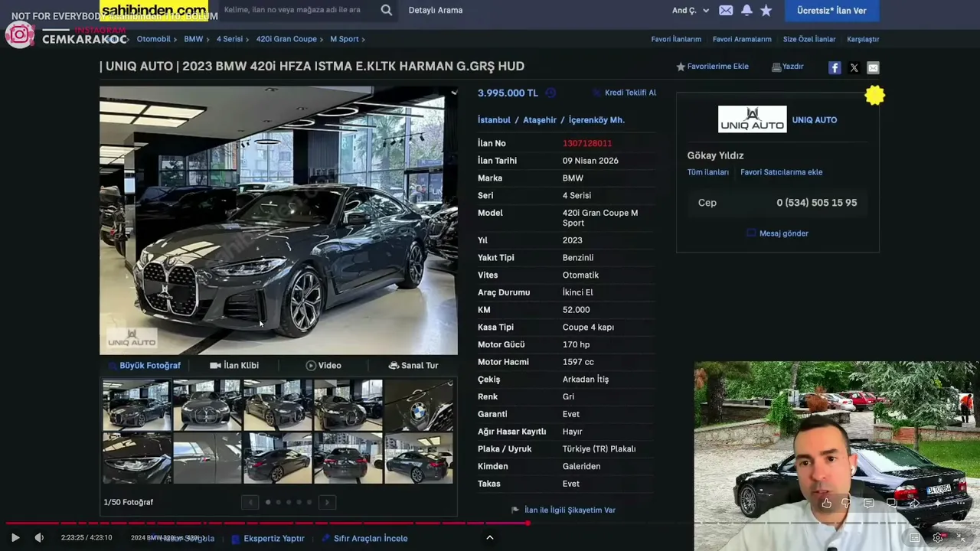Image resolution: width=980 pixels, height=551 pixels.
Task: Go to the previous thumbnail page arrow
Action: [250, 502]
